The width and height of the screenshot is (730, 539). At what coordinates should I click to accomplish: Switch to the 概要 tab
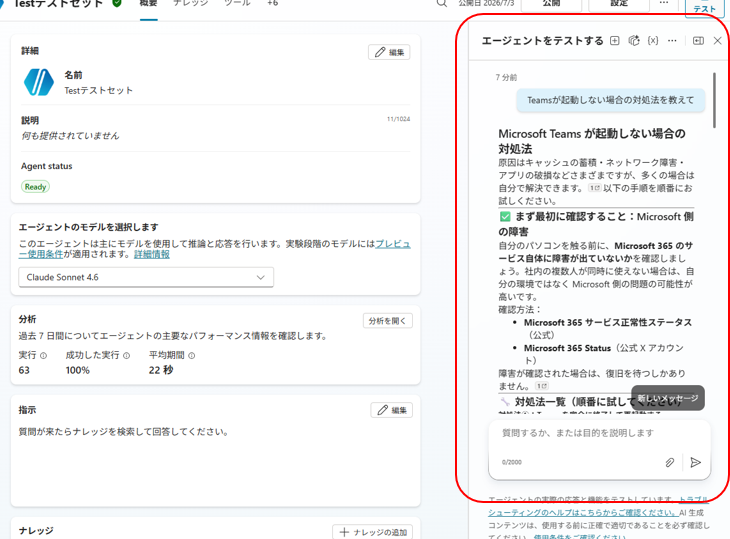pos(149,4)
